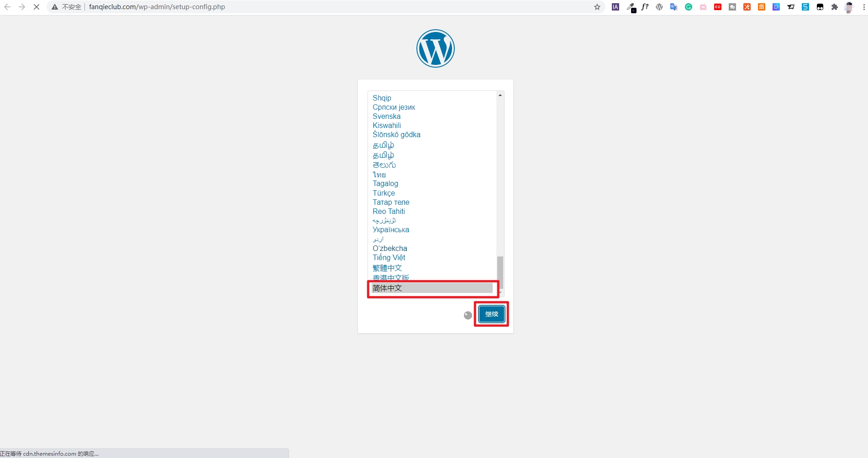Click the red CC extension icon
Screen dimensions: 868x458
point(718,7)
